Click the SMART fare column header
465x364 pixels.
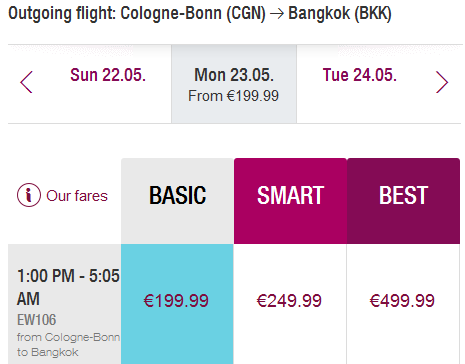click(x=290, y=201)
